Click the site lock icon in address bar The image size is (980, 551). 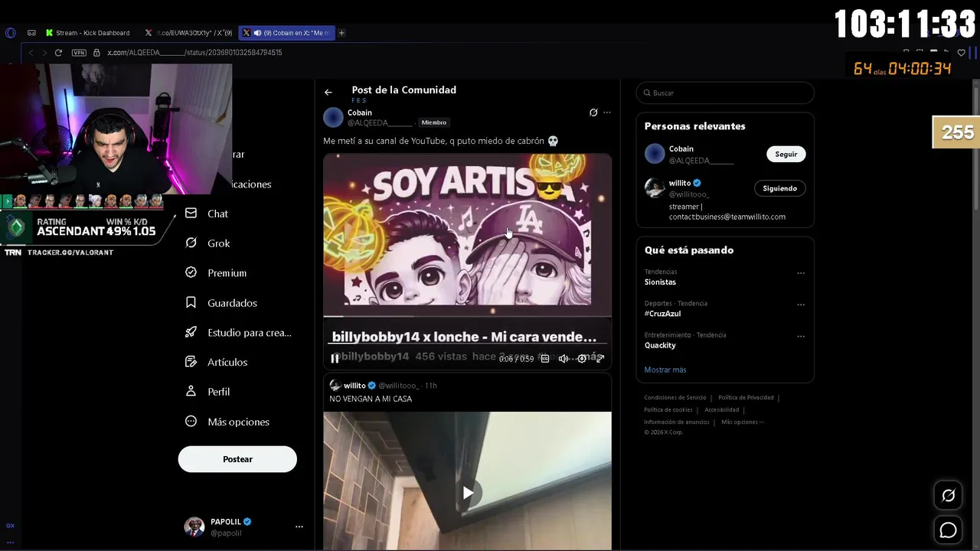[96, 53]
